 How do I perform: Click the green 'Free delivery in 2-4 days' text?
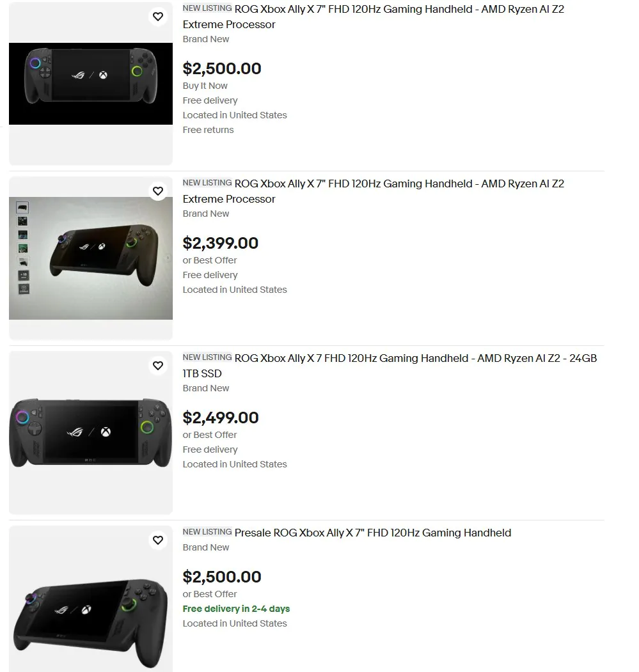point(236,609)
